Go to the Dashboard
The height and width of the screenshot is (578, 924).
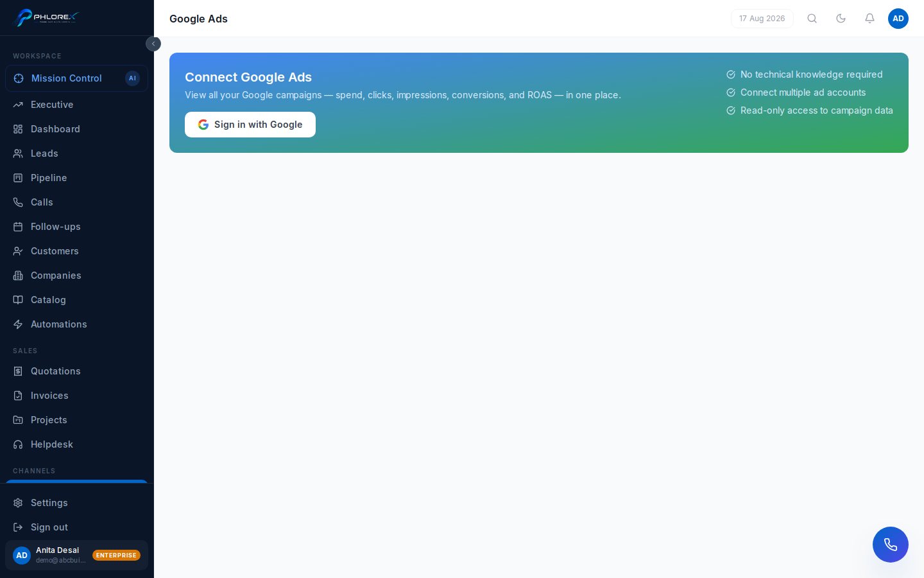[76, 129]
